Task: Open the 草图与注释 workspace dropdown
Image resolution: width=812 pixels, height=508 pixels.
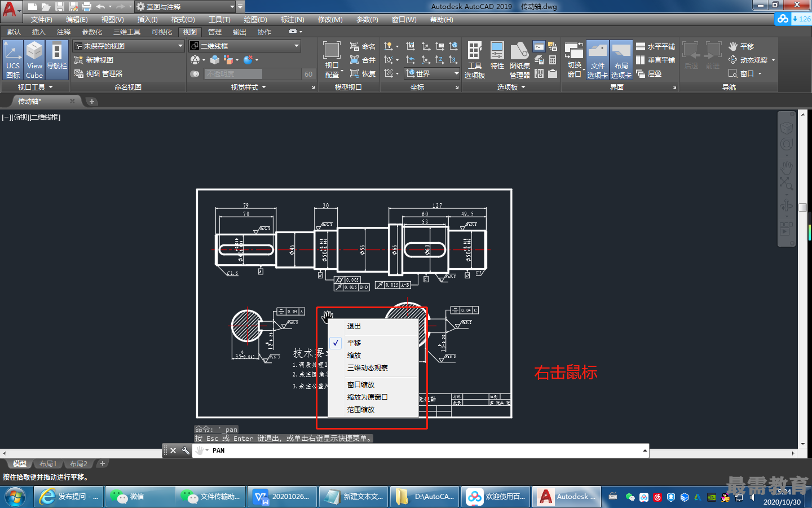Action: tap(185, 7)
